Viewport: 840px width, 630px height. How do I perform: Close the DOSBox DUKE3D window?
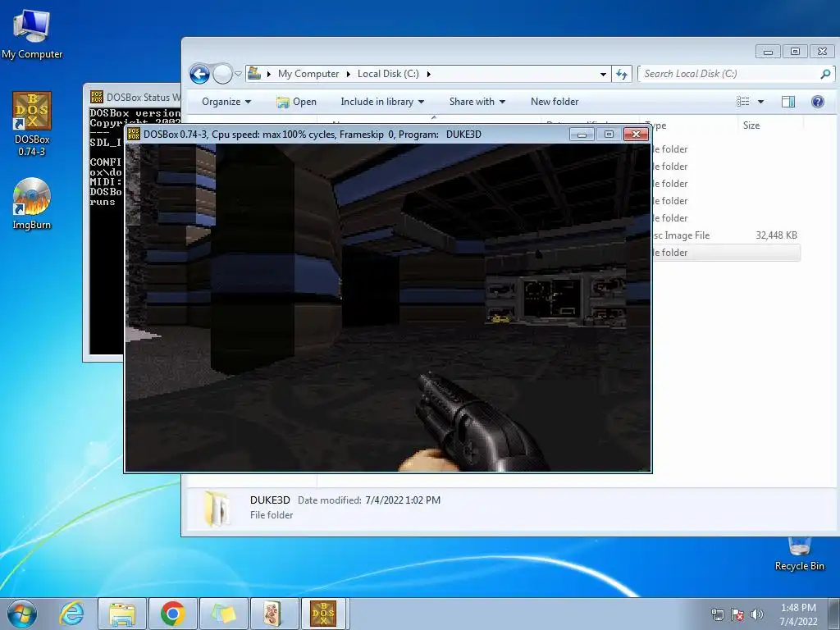point(636,134)
